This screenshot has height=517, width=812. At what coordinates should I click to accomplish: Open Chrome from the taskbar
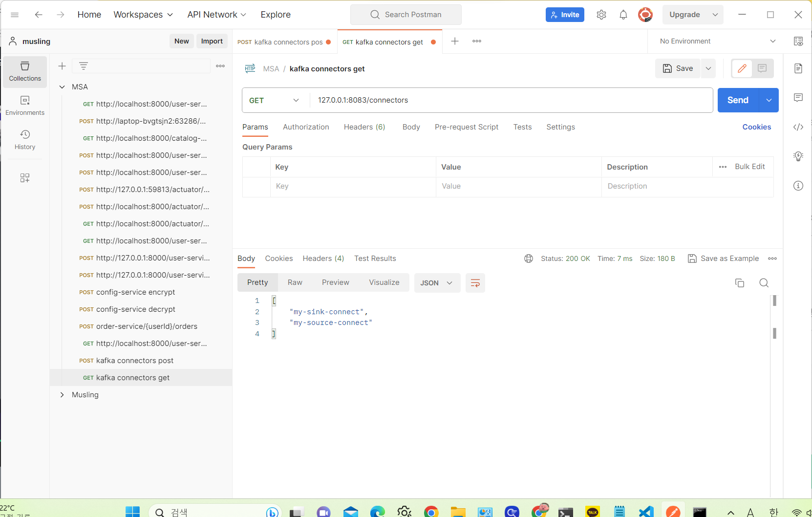(x=431, y=512)
